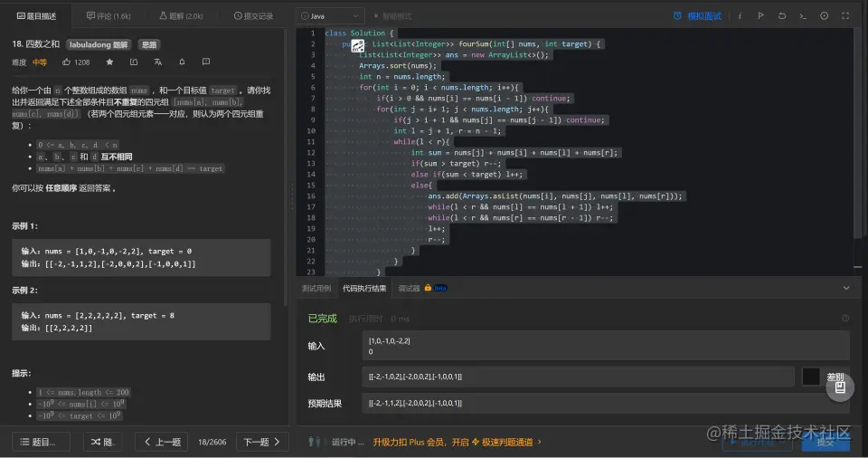Viewport: 868px width, 458px height.
Task: Click the 执行代码 run code button
Action: [x=759, y=442]
